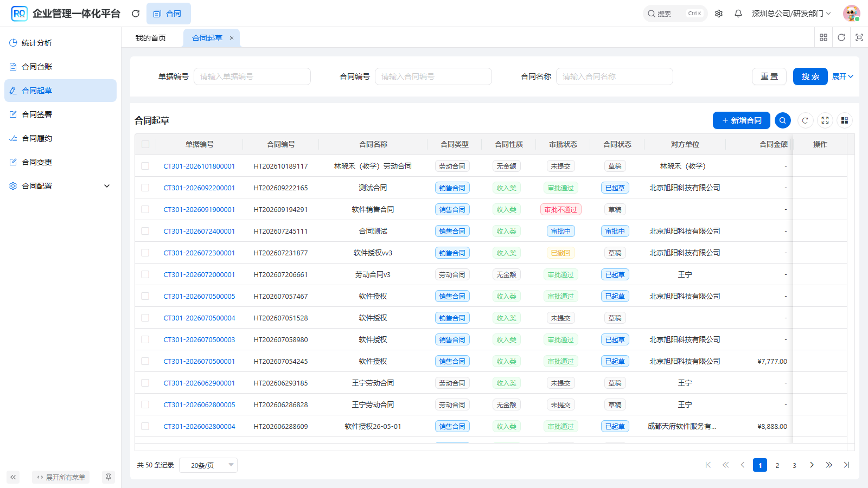Close the 合同起草 tab
Screen dimensions: 868x488
[x=232, y=38]
